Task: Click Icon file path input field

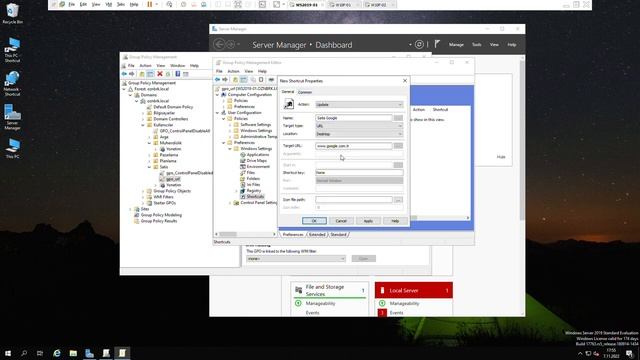Action: (x=353, y=200)
